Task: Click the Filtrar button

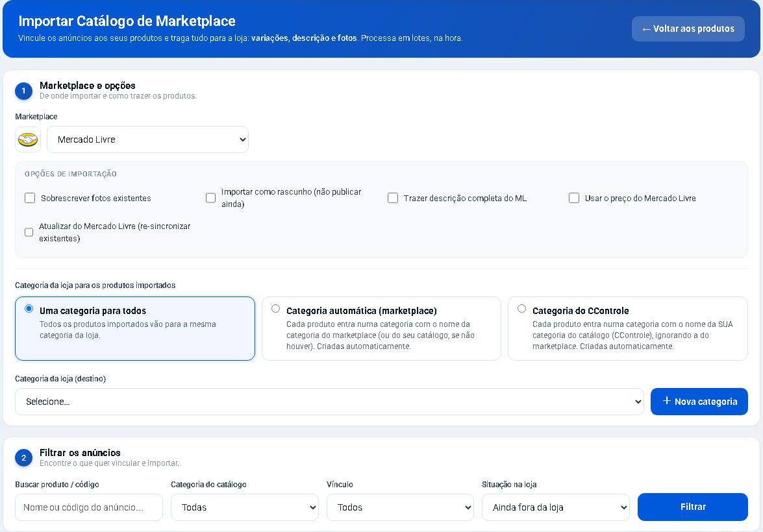Action: (x=693, y=507)
